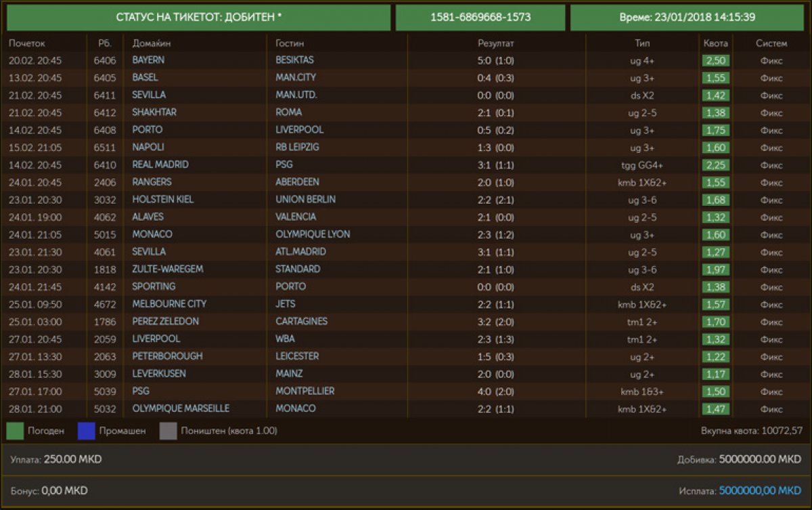
Task: Click the ticket status banner "ДОБИТЕН"
Action: [x=198, y=18]
